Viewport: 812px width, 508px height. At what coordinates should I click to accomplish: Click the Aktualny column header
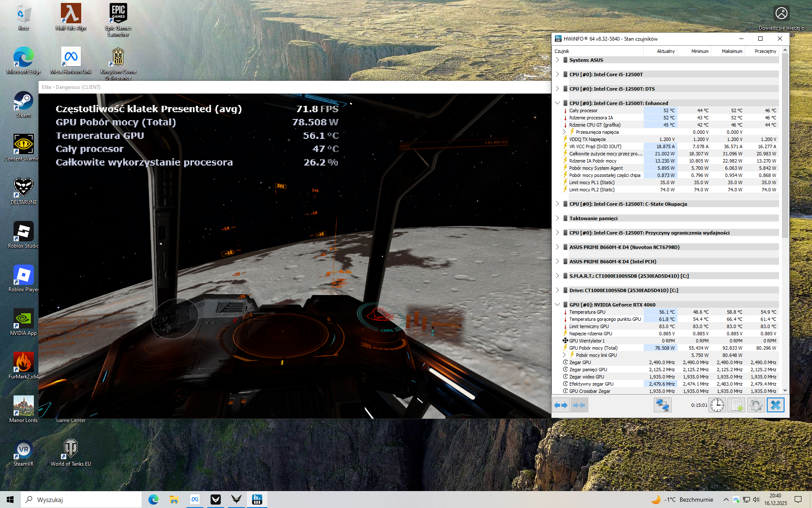click(665, 51)
